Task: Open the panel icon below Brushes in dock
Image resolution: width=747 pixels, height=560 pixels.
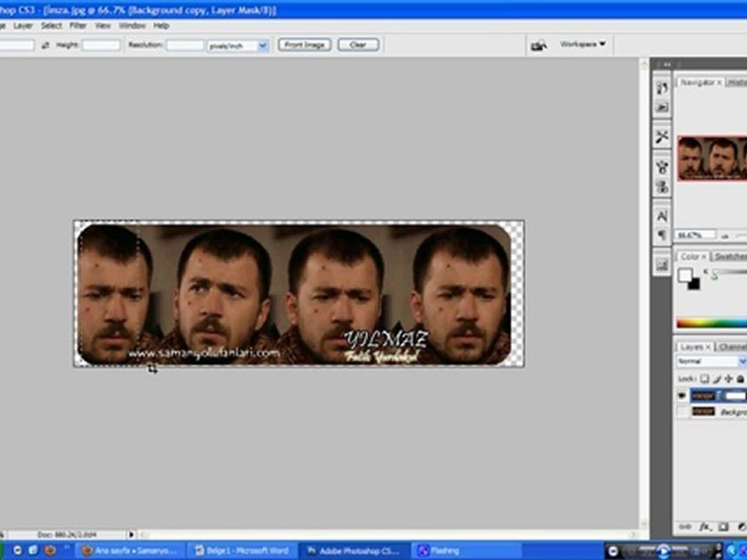Action: tap(661, 107)
